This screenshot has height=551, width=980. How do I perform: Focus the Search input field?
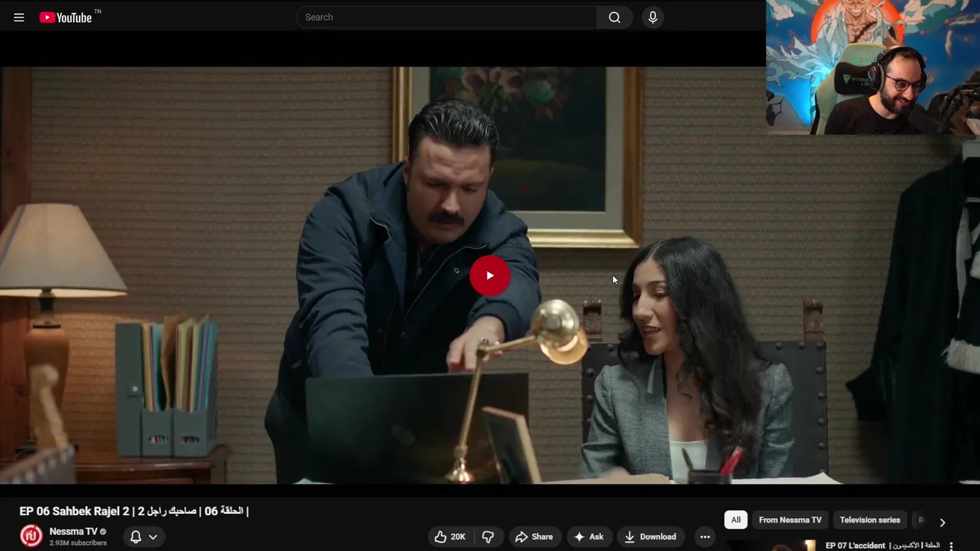tap(446, 17)
